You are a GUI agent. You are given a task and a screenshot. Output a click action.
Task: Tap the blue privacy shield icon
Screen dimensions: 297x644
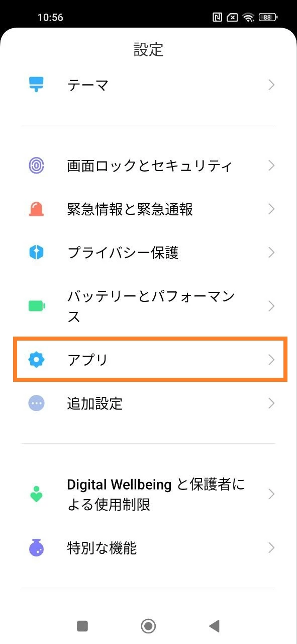coord(37,252)
